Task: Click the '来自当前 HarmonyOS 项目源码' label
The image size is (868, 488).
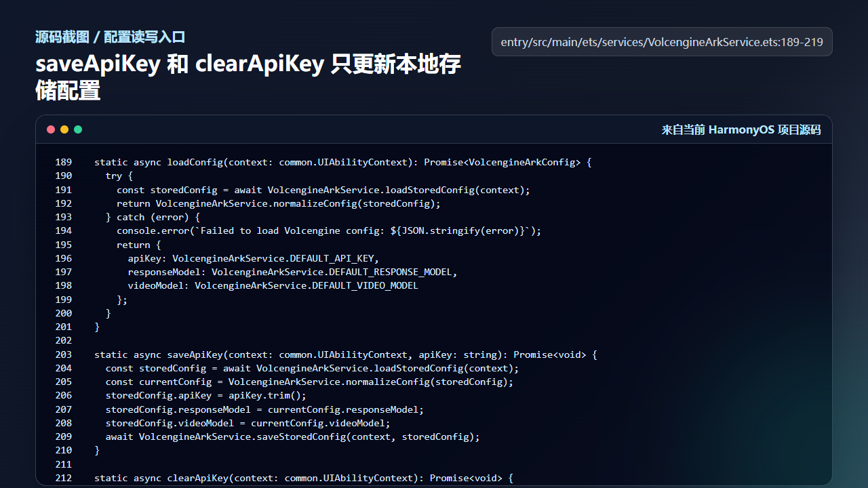Action: [741, 129]
